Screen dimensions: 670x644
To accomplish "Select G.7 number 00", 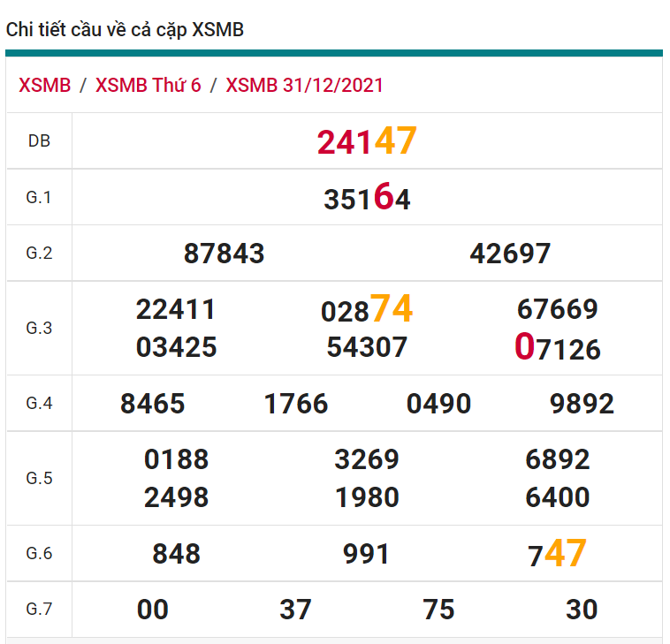I will [x=153, y=610].
